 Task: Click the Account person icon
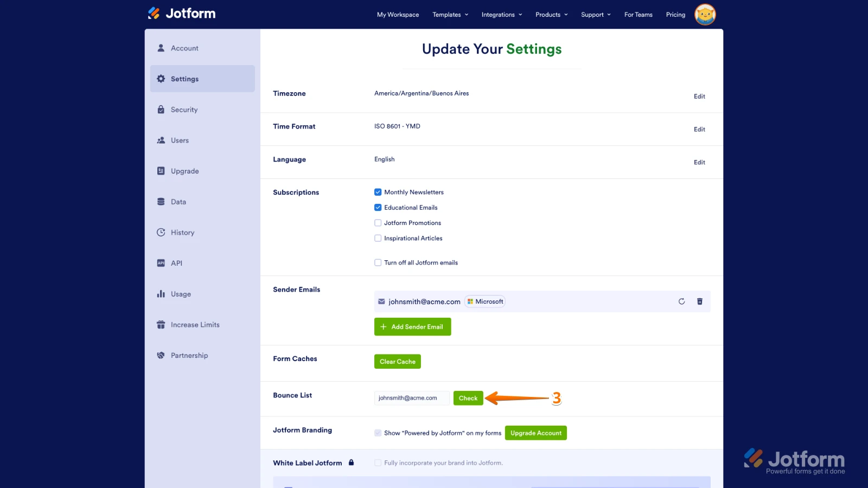coord(161,48)
